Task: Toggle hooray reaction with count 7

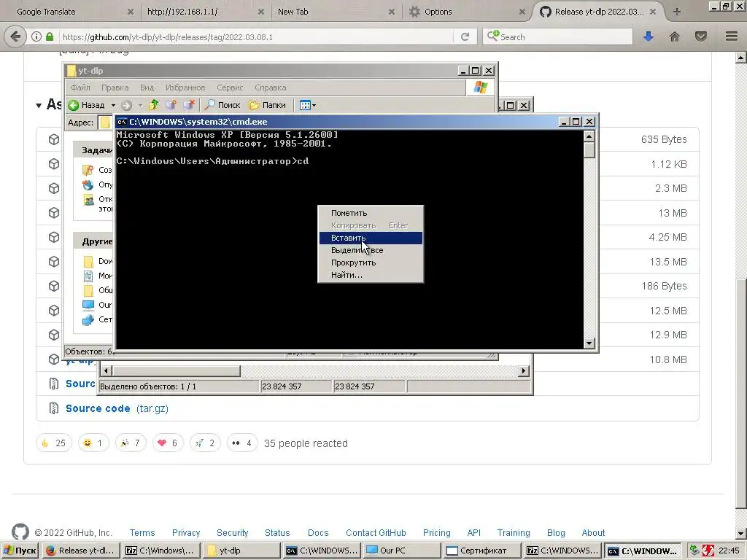Action: pyautogui.click(x=131, y=443)
